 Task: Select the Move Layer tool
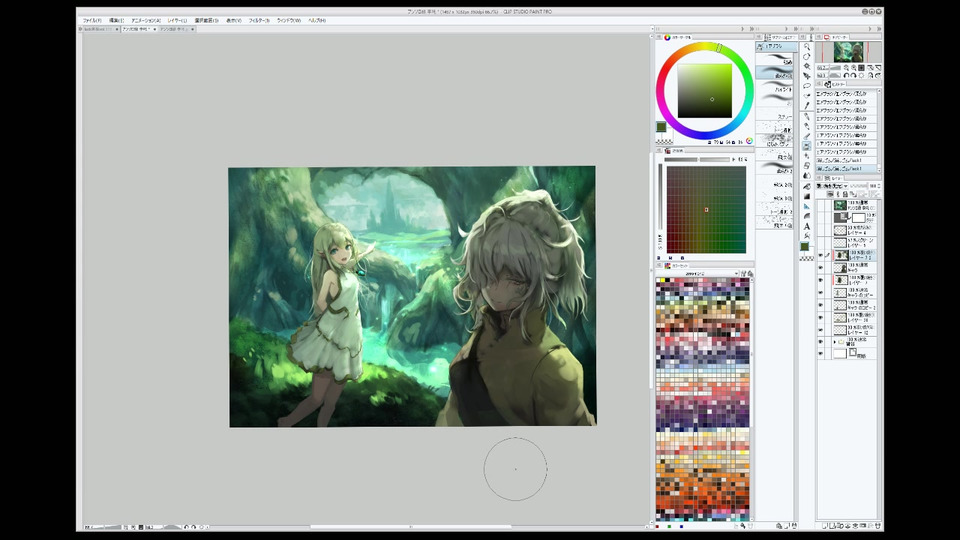[806, 76]
